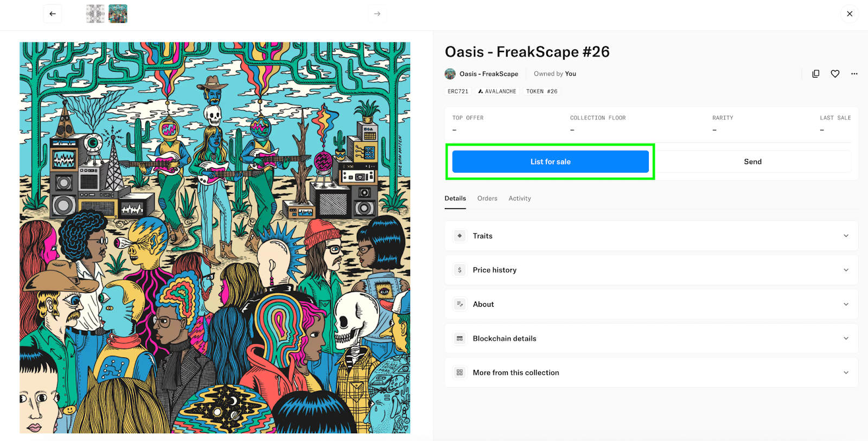868x441 pixels.
Task: Open the three-dot more options menu
Action: click(x=854, y=74)
